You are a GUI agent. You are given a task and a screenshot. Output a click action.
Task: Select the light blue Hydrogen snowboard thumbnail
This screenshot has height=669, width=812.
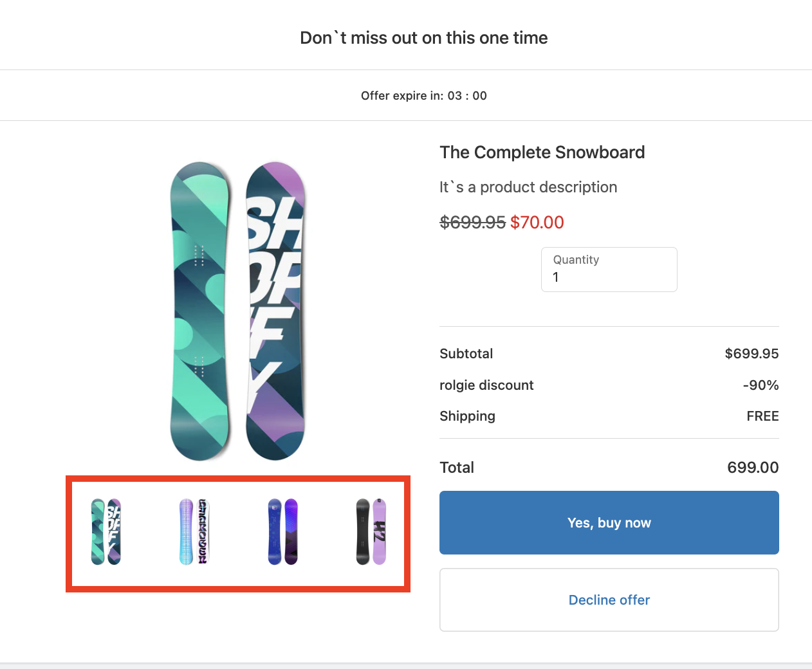(194, 532)
